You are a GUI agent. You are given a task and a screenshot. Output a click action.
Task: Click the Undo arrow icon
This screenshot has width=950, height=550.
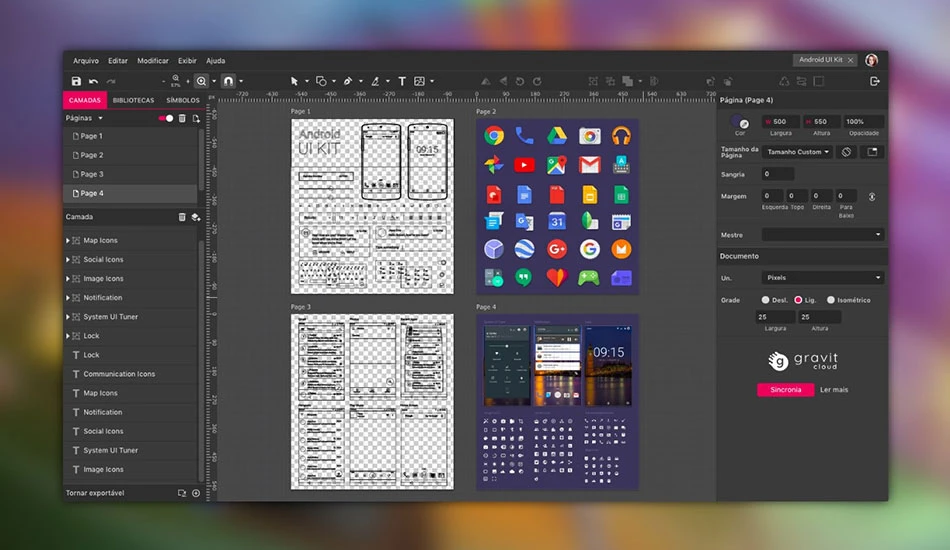point(93,81)
